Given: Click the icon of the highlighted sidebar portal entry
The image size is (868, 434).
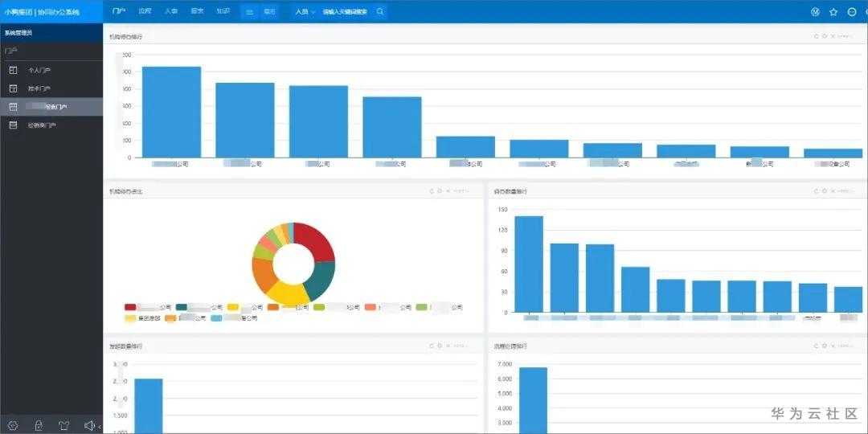Looking at the screenshot, I should pos(14,107).
